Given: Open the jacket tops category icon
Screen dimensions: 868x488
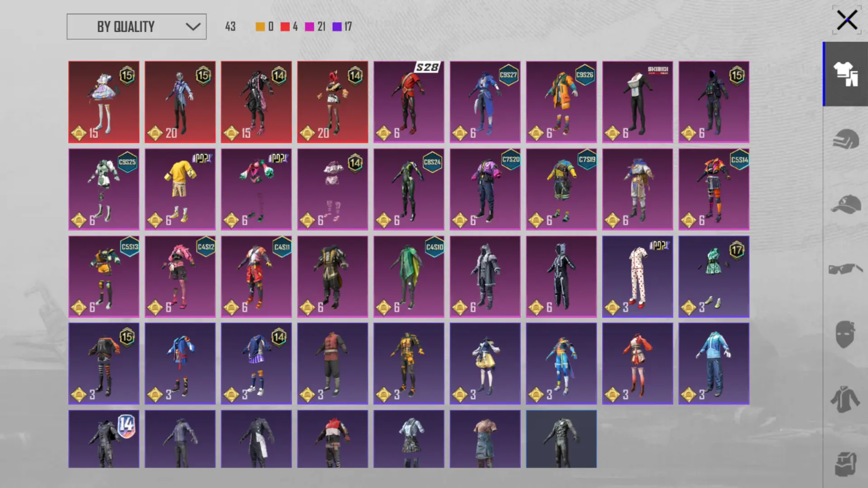Looking at the screenshot, I should (845, 399).
